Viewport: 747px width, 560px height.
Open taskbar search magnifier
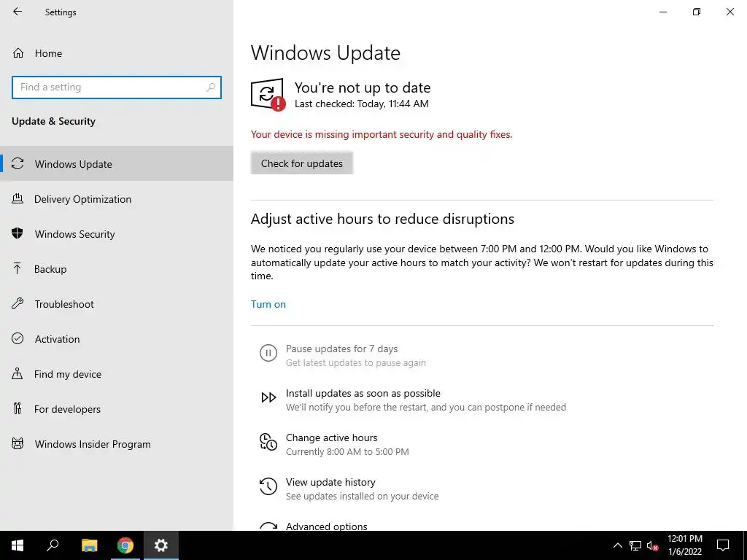[53, 545]
